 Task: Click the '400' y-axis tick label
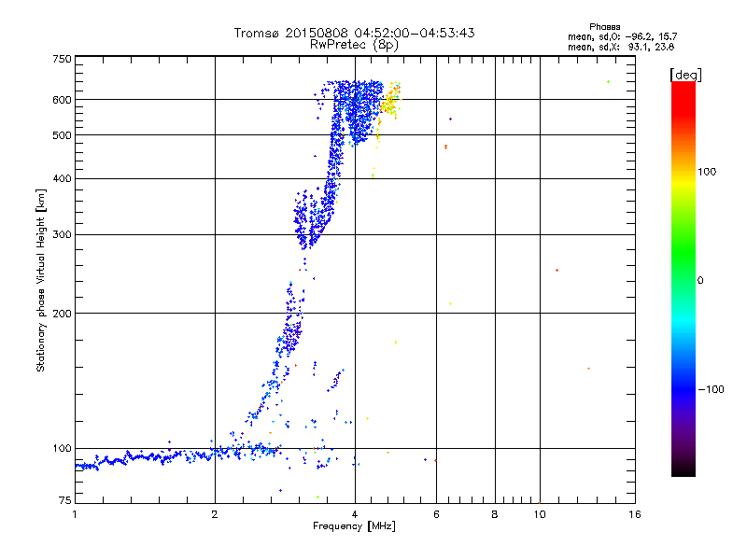point(62,178)
